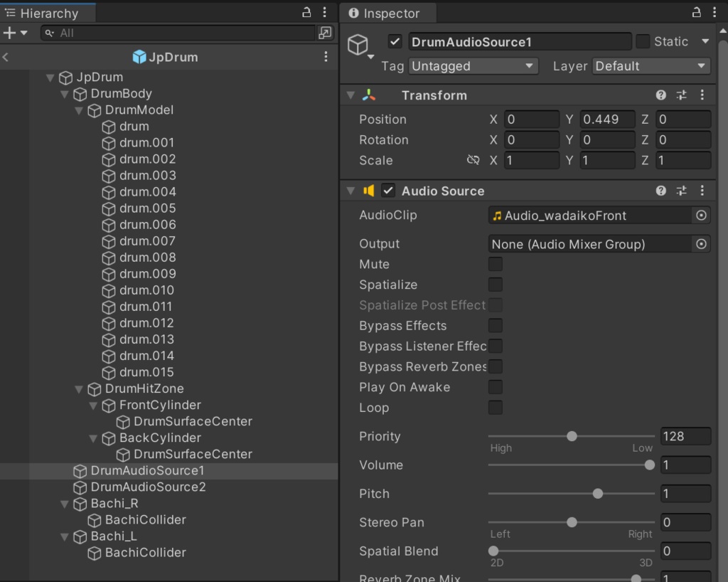The width and height of the screenshot is (728, 582).
Task: Open Audio Source component kebab menu
Action: click(x=702, y=191)
